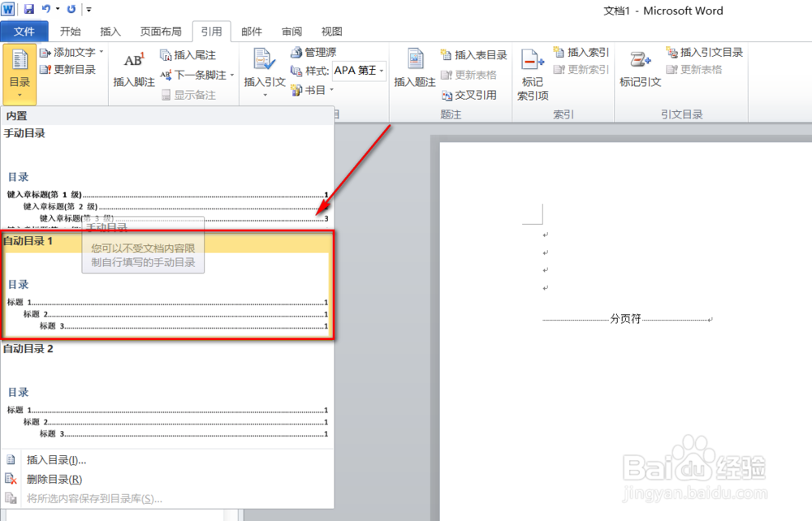Click 更新表格 in the 引文目录 group
This screenshot has width=812, height=521.
click(x=694, y=69)
